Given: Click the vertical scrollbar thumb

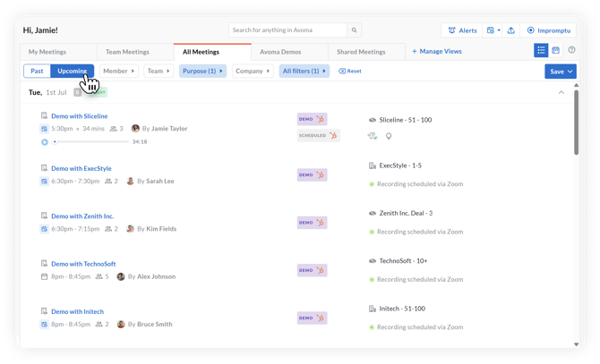Looking at the screenshot, I should click(576, 123).
